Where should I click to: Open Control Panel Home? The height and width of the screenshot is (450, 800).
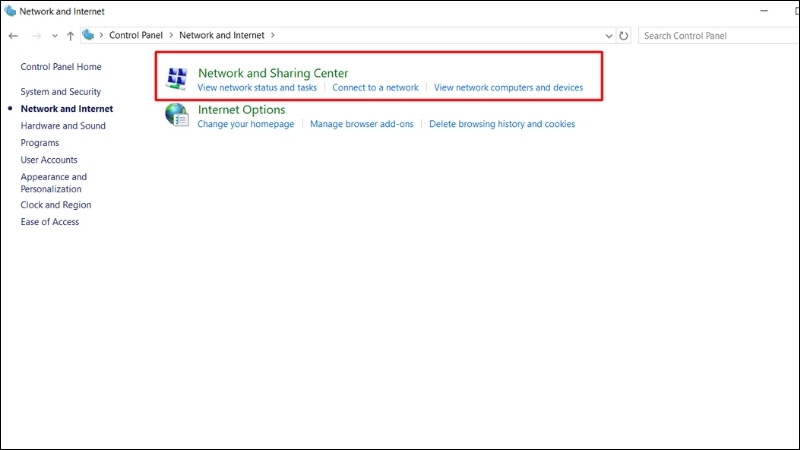point(61,67)
